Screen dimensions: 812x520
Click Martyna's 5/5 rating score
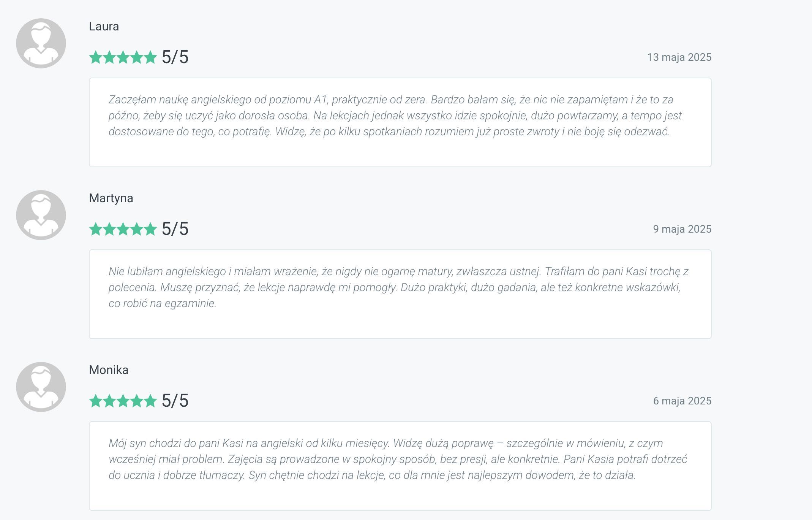click(175, 229)
